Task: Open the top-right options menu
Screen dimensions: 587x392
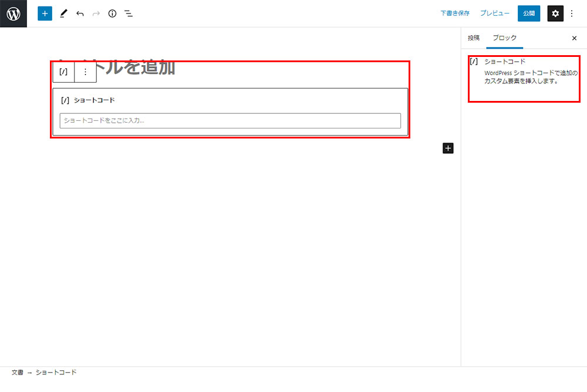Action: pos(572,13)
